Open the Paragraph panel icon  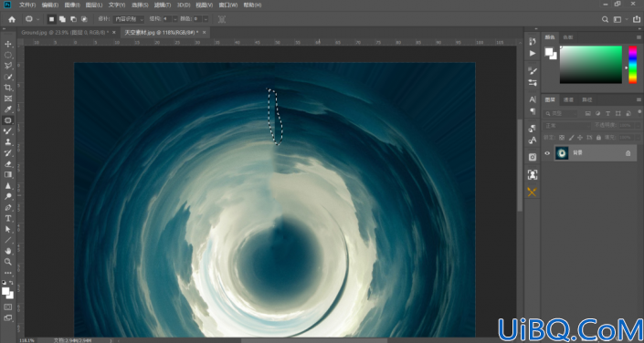coord(533,111)
